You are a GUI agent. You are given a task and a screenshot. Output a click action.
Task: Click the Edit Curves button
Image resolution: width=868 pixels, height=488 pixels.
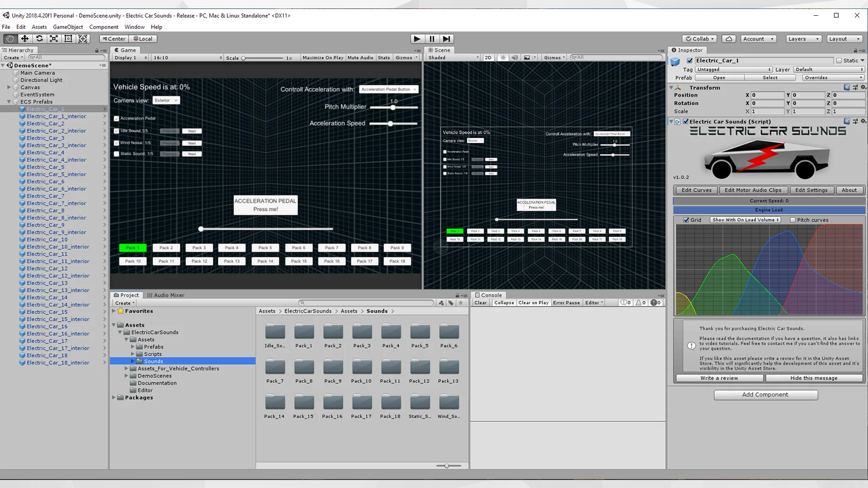(696, 190)
